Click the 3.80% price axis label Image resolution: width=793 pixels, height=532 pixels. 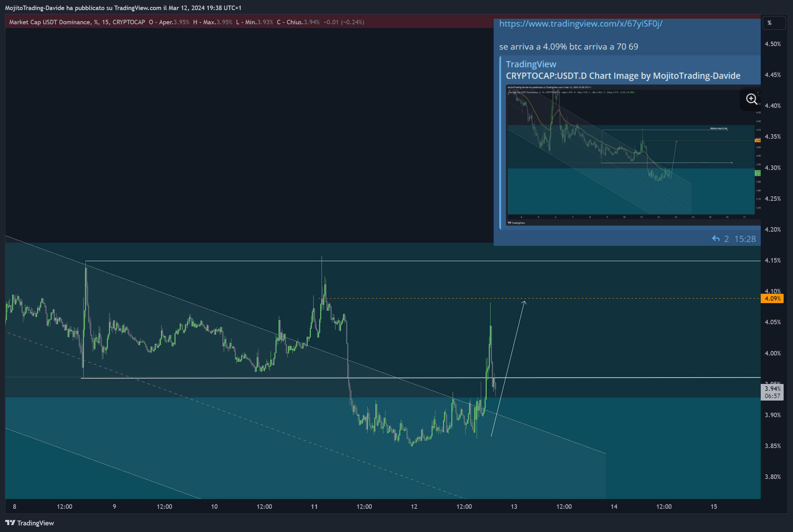(773, 477)
